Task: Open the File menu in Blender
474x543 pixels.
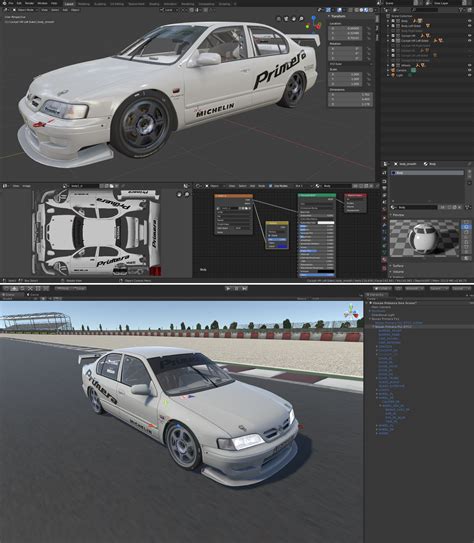Action: coord(11,3)
